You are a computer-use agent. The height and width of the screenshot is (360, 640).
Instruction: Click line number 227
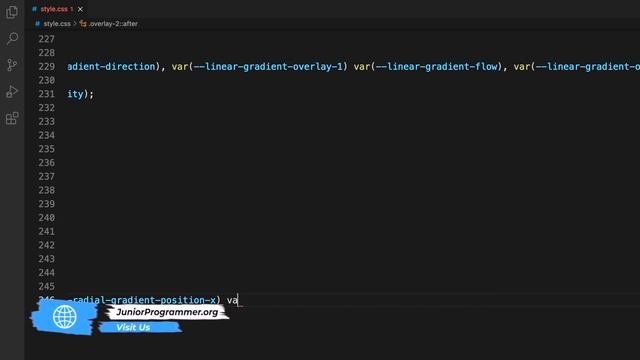coord(47,39)
